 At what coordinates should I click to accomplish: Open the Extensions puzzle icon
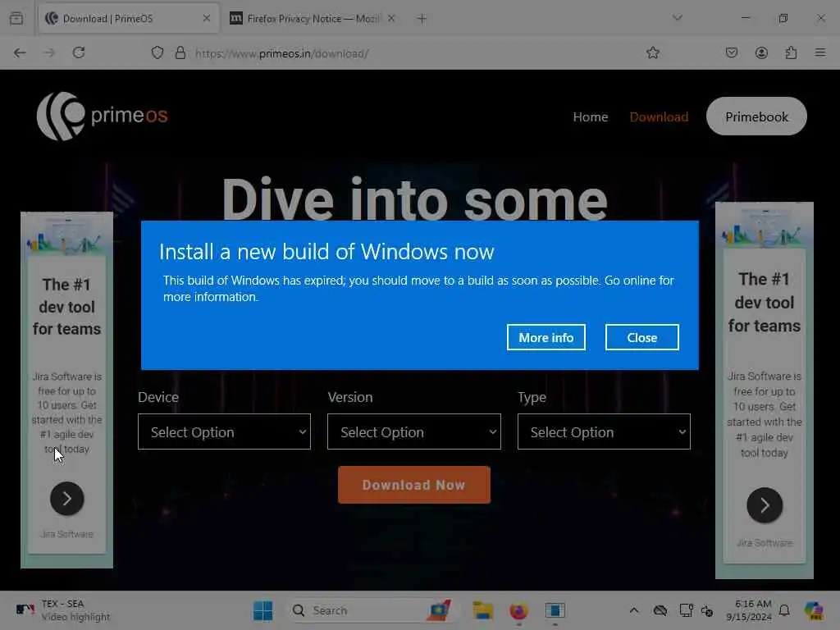[791, 52]
